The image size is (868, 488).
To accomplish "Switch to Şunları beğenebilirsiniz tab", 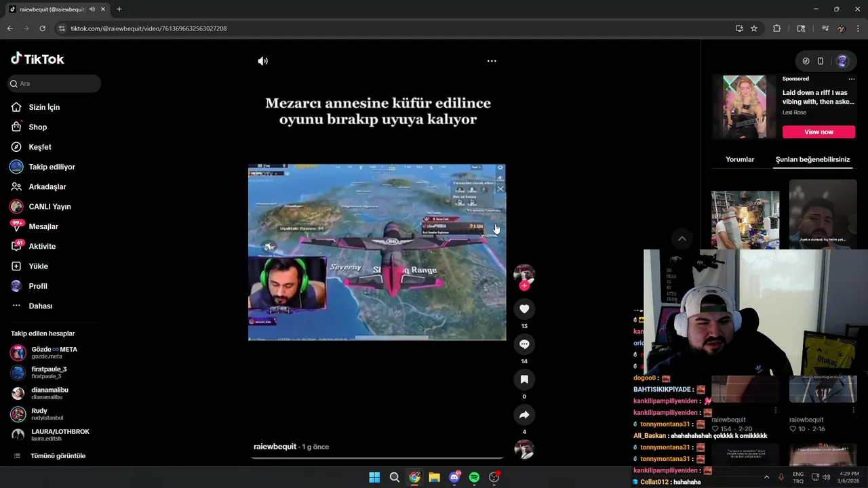I will click(812, 159).
